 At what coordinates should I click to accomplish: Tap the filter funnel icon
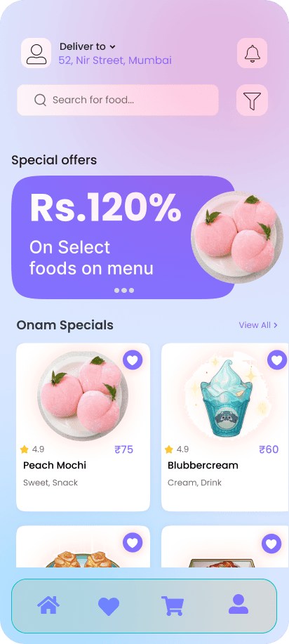tap(252, 100)
